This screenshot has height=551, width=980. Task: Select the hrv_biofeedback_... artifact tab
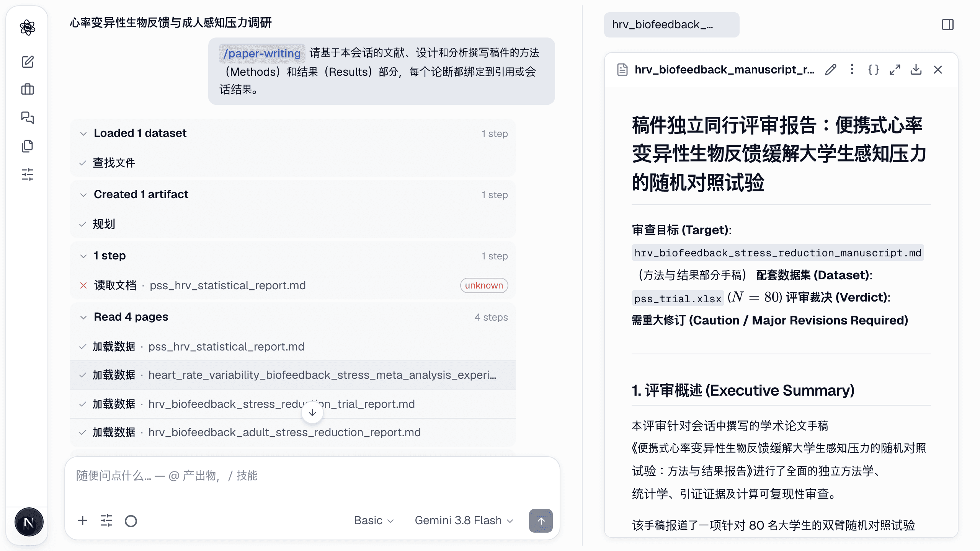click(671, 25)
